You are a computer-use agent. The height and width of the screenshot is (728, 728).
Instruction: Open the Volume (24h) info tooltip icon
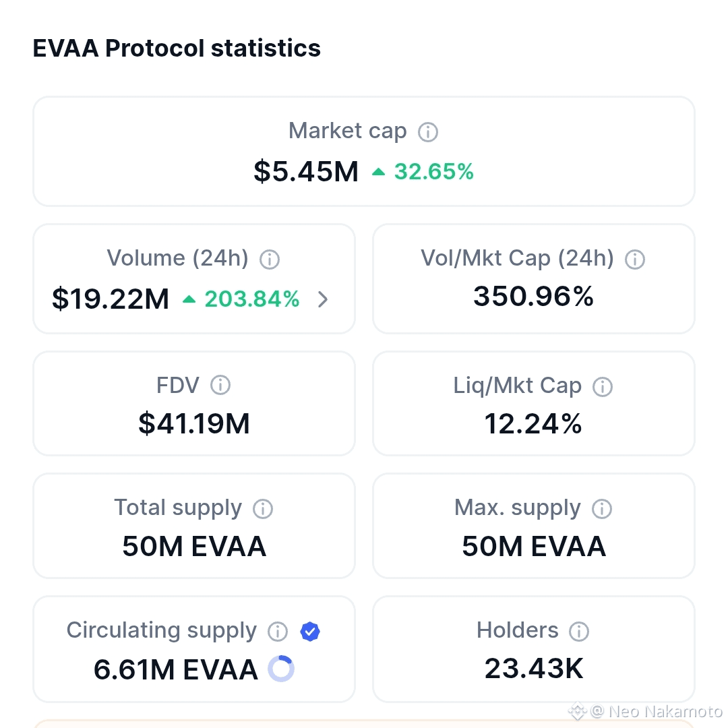pos(269,259)
